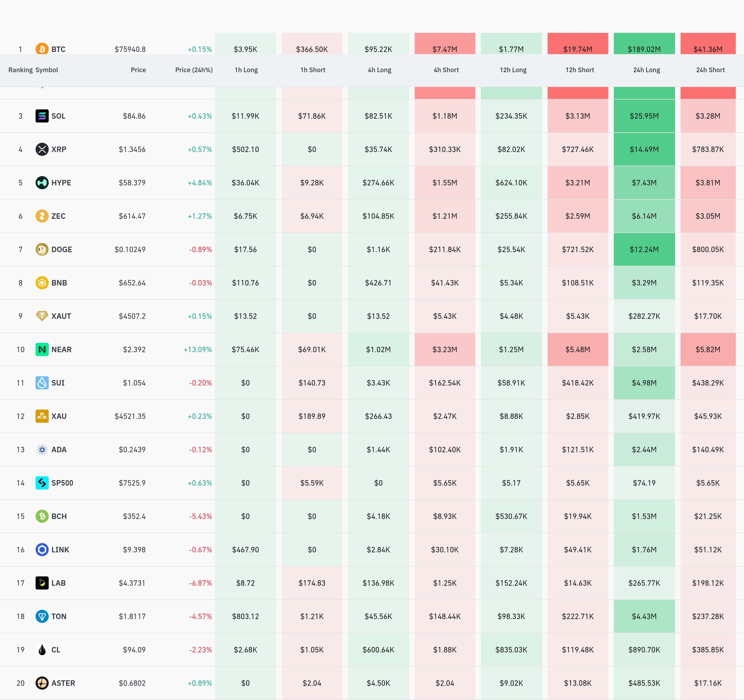
Task: Click SUI 1h Short cell $140.73
Action: [x=312, y=383]
